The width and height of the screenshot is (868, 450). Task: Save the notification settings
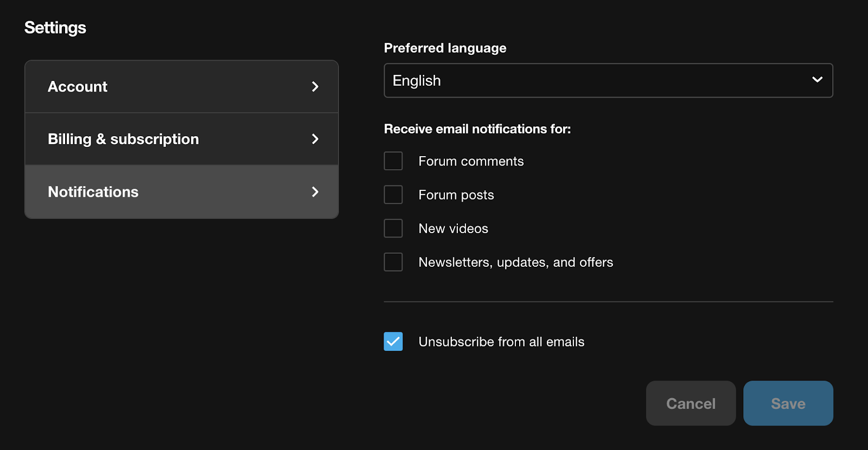click(788, 403)
